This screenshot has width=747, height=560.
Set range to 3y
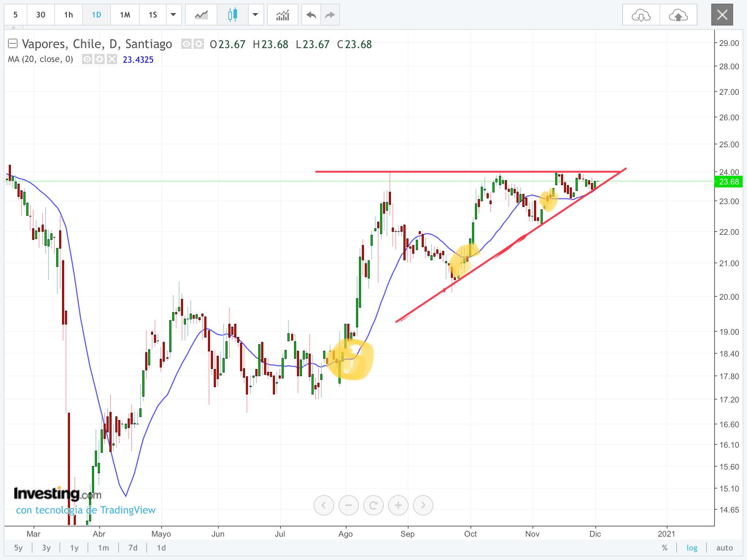pos(46,548)
